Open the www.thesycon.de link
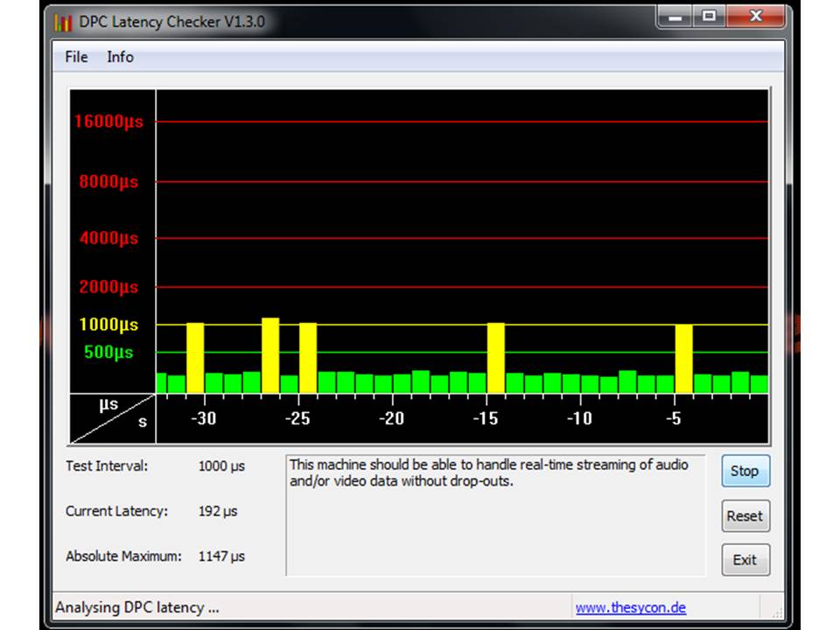Screen dimensions: 840x630 631,607
